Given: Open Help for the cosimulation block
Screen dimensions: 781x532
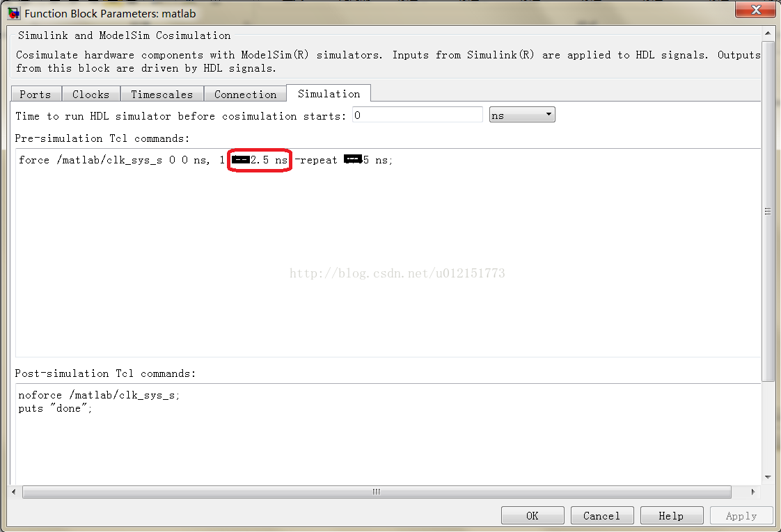Looking at the screenshot, I should click(672, 515).
